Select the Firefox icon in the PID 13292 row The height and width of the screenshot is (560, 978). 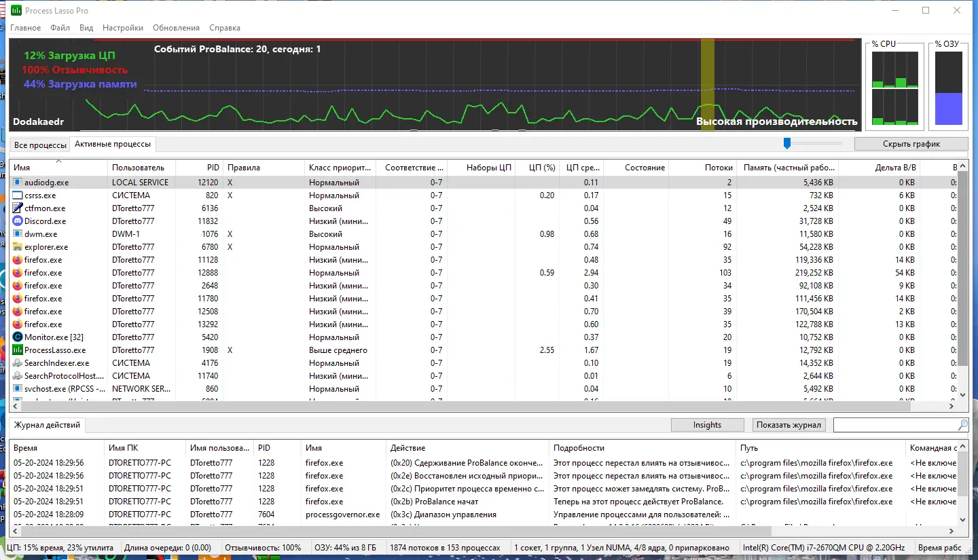[18, 324]
